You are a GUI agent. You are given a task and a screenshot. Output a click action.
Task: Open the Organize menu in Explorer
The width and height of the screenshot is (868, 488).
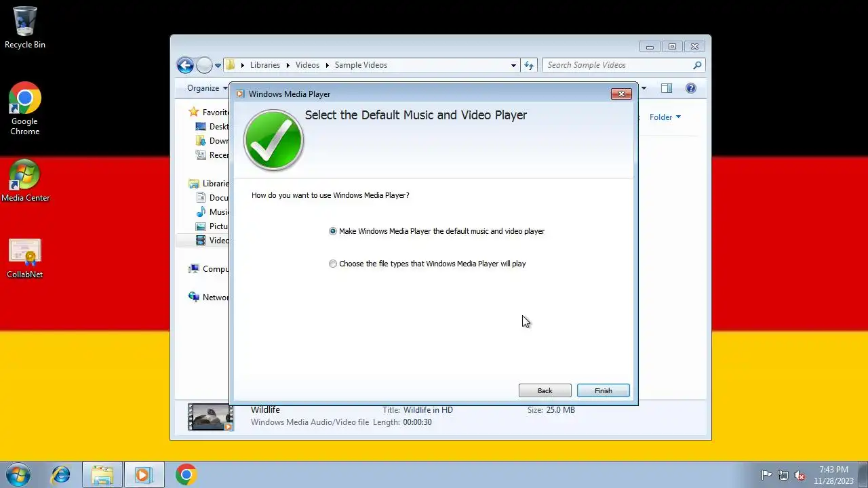[208, 88]
